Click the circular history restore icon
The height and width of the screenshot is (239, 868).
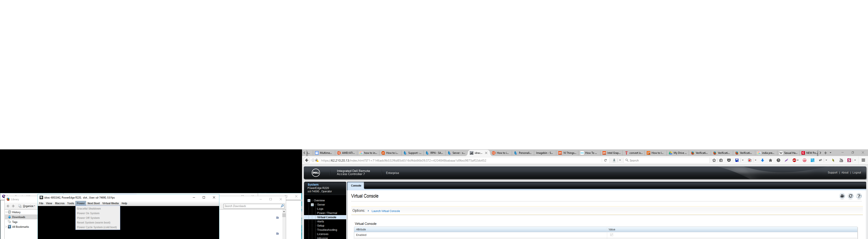pos(778,160)
